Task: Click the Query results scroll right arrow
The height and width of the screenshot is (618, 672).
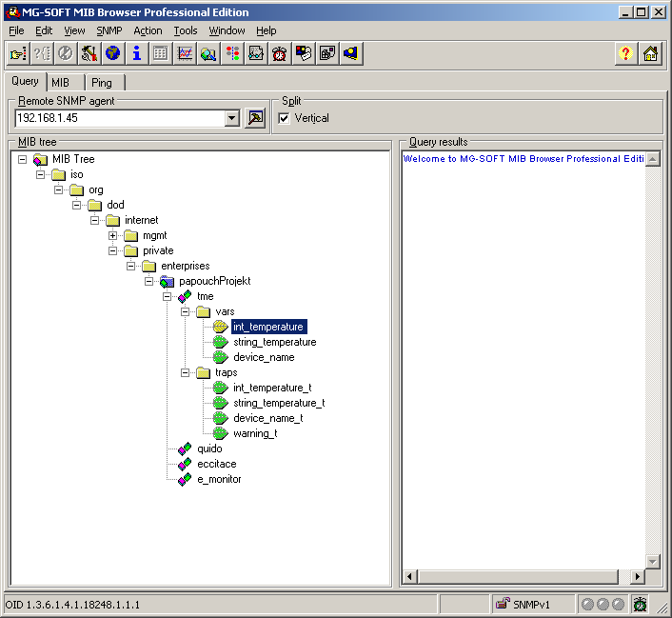Action: coord(638,577)
